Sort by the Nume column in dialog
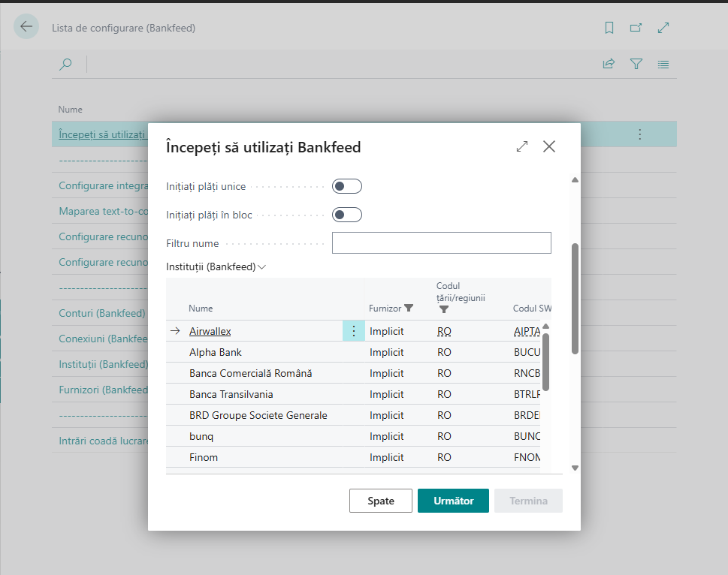728x575 pixels. pyautogui.click(x=201, y=309)
